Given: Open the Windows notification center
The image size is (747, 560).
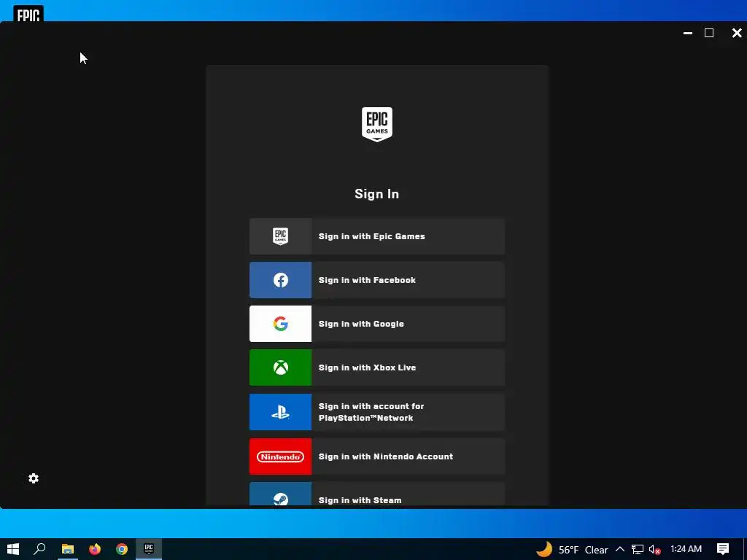Looking at the screenshot, I should (x=723, y=549).
